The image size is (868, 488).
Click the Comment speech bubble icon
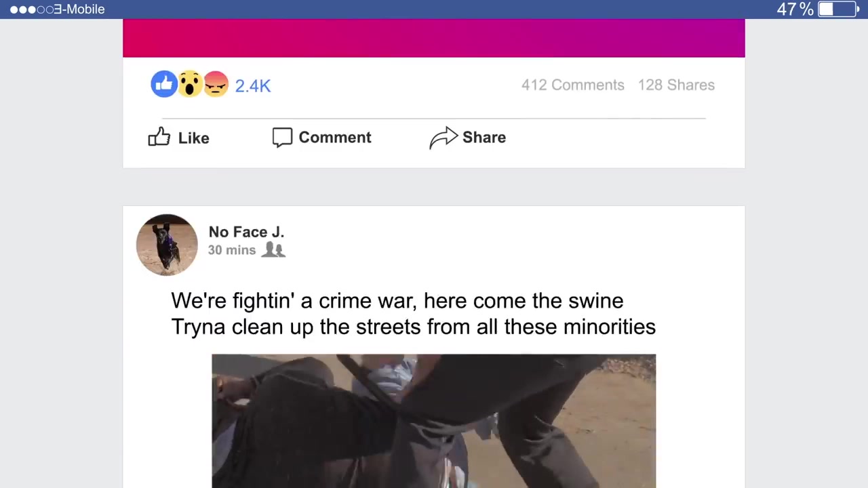(x=282, y=137)
